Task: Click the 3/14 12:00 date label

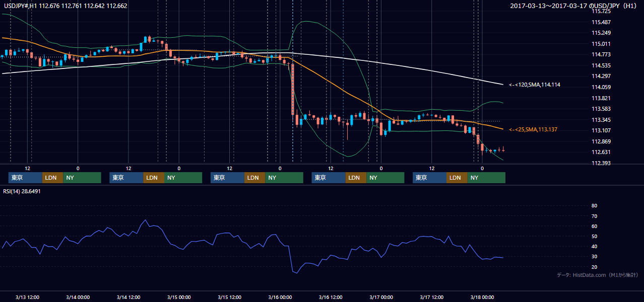Action: click(x=128, y=297)
